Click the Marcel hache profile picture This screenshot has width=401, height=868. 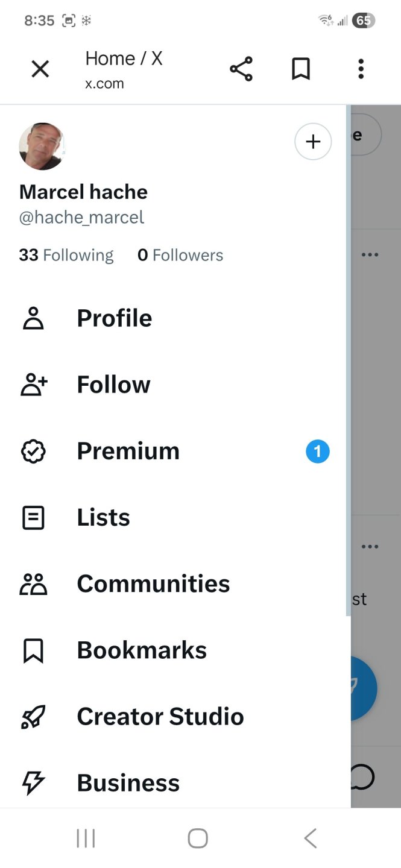click(42, 146)
